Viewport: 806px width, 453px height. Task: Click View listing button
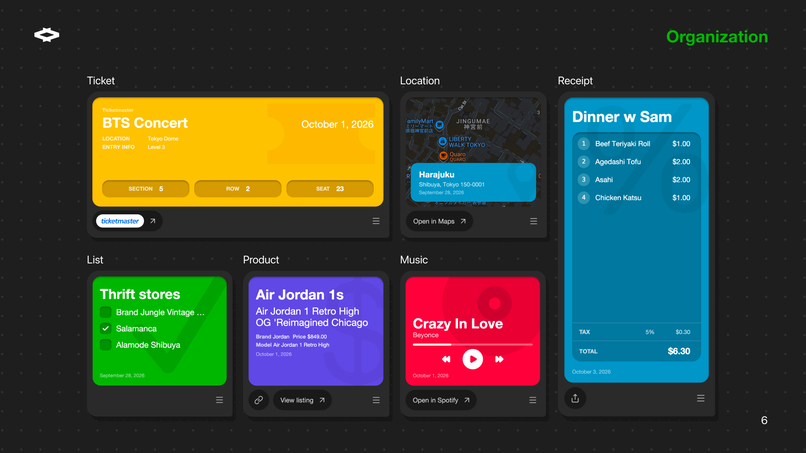pos(302,400)
